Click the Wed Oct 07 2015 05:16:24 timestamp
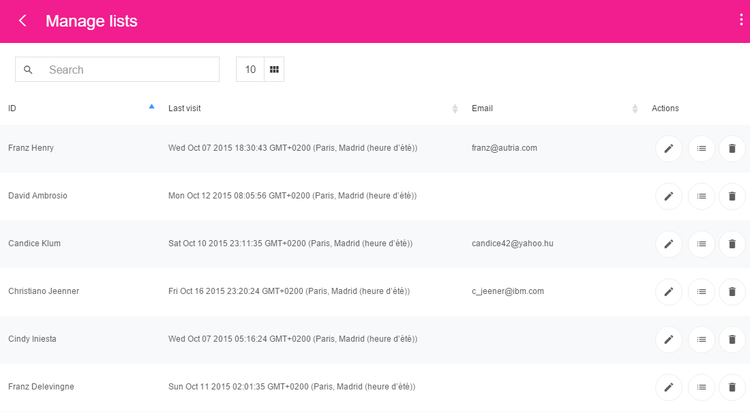750x412 pixels. [x=293, y=339]
